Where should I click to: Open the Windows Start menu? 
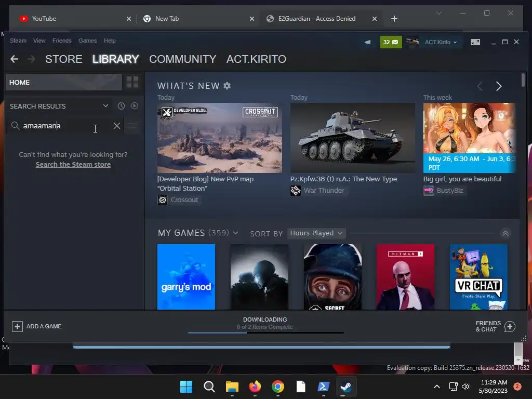186,387
